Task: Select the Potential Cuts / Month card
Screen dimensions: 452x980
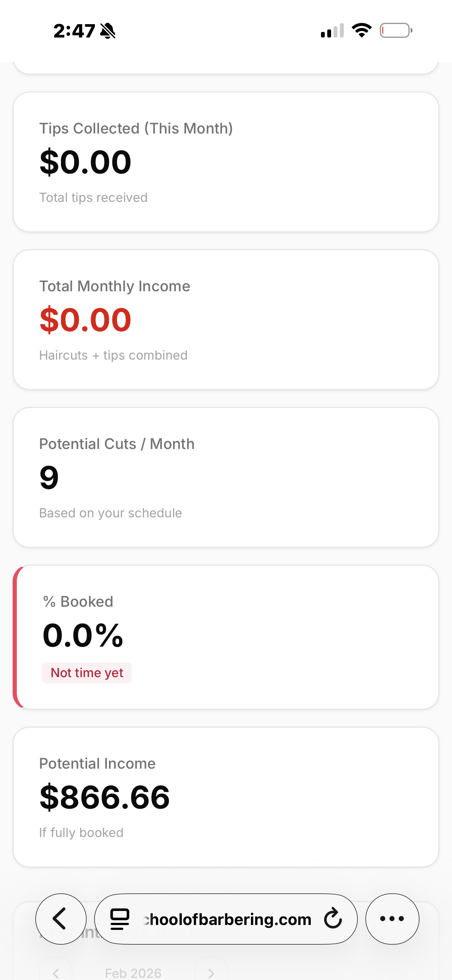Action: coord(226,477)
